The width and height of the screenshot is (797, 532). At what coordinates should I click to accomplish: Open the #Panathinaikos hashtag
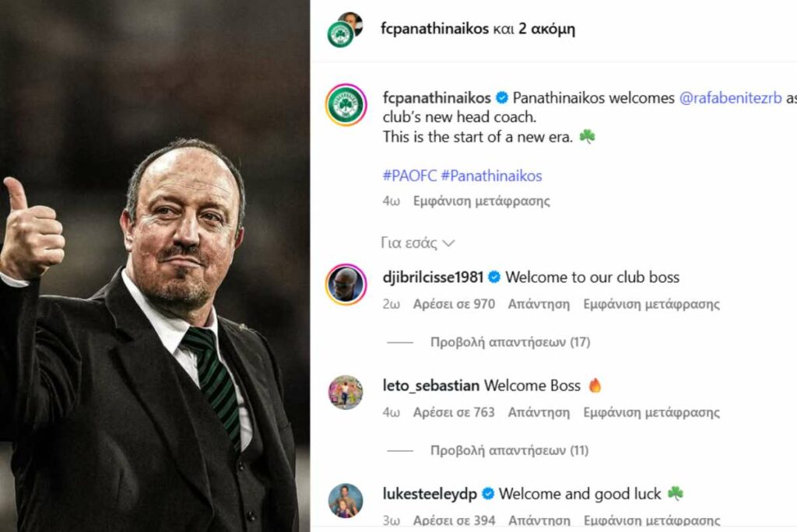[492, 176]
